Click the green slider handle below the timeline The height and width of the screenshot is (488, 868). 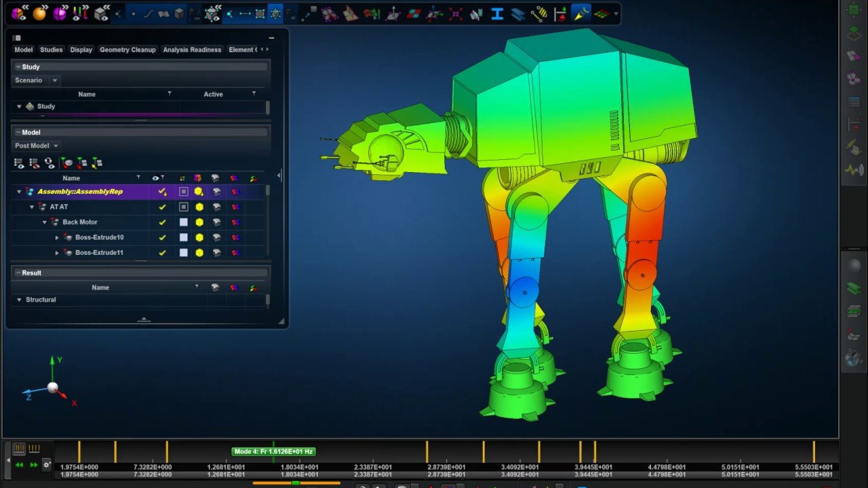(296, 483)
